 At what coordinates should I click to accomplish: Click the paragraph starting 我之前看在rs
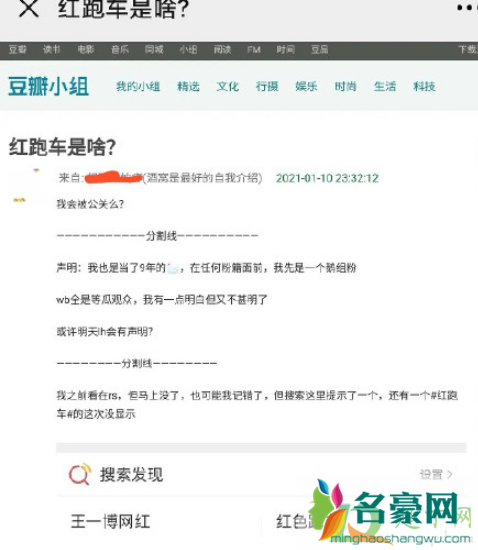point(257,404)
